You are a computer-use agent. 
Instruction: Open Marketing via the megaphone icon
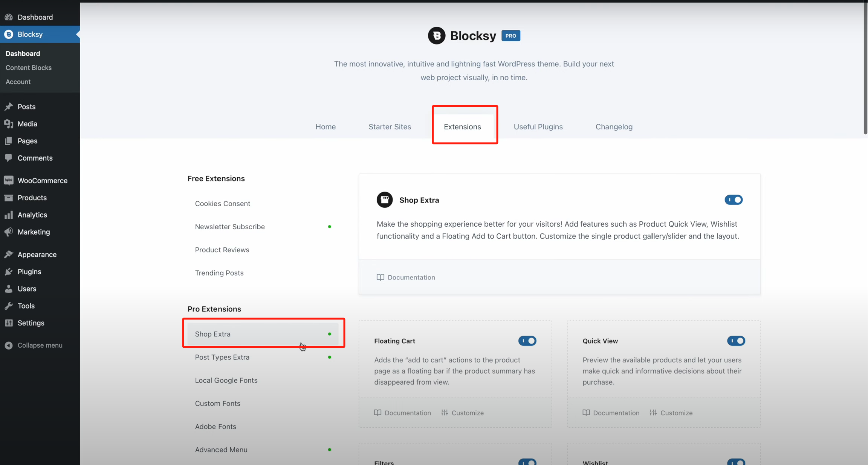coord(9,232)
